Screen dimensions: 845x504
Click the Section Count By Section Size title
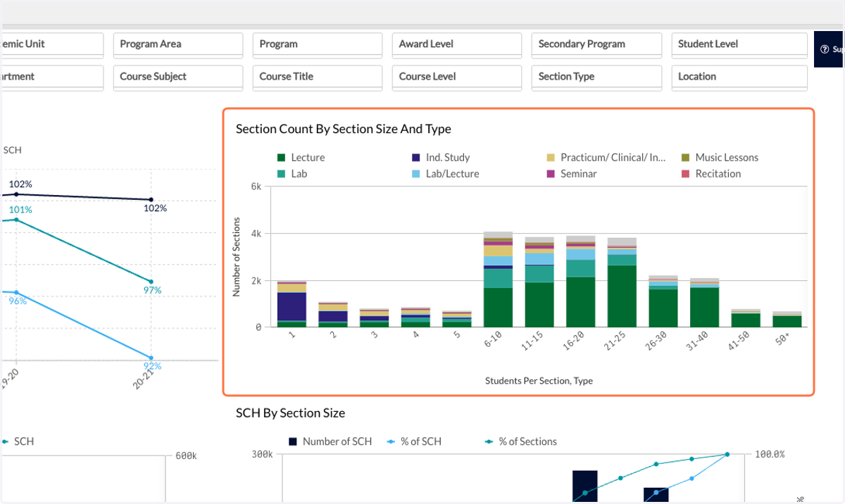coord(344,129)
